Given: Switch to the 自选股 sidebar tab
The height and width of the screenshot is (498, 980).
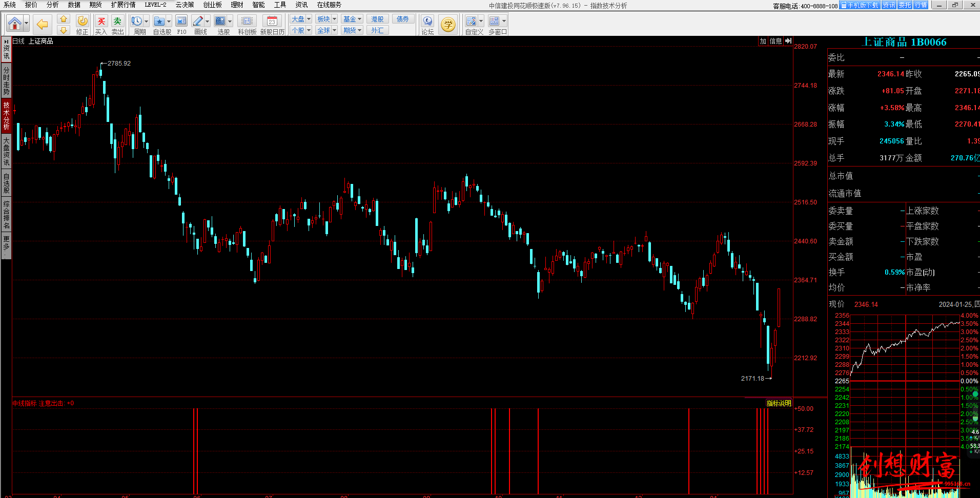Looking at the screenshot, I should [x=6, y=183].
